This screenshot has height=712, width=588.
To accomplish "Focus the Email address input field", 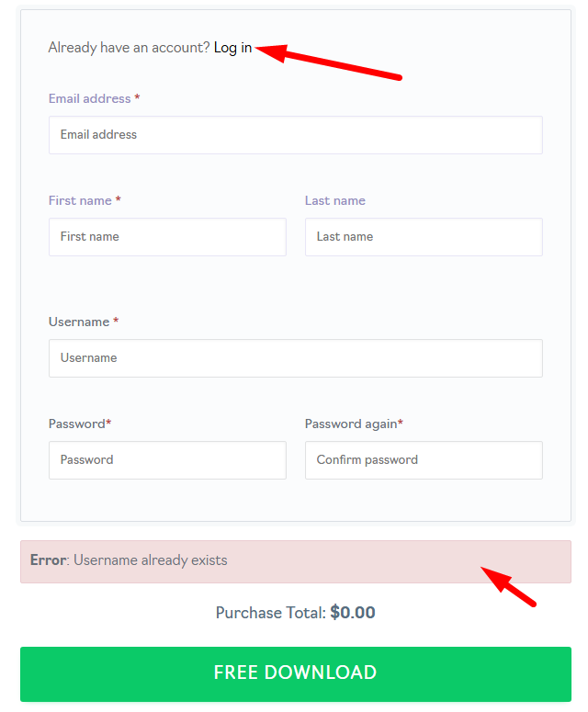I will (295, 135).
